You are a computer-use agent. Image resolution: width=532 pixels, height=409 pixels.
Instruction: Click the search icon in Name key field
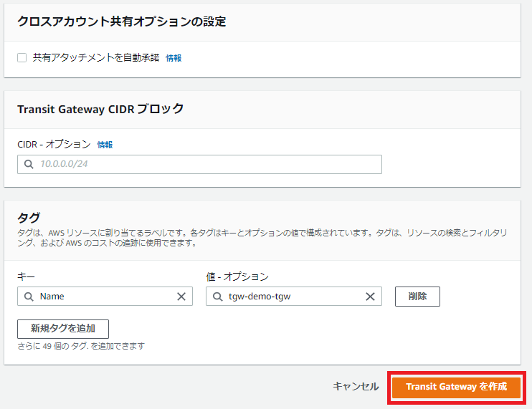point(29,297)
